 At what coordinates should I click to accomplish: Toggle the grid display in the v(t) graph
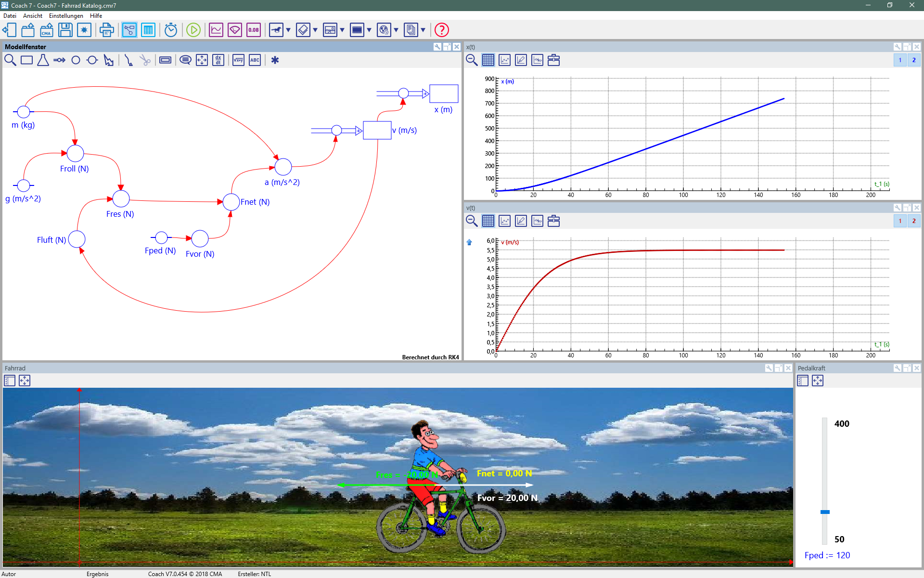(488, 221)
